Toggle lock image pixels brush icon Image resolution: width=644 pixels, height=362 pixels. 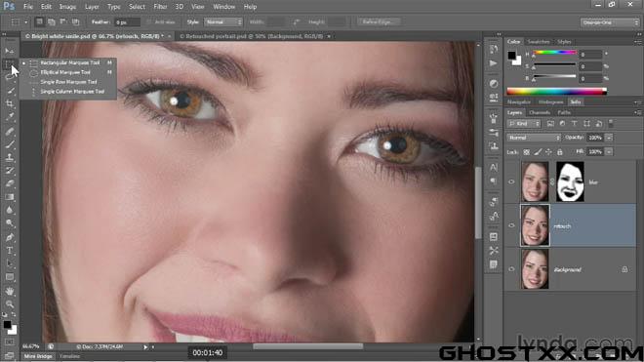tap(538, 152)
